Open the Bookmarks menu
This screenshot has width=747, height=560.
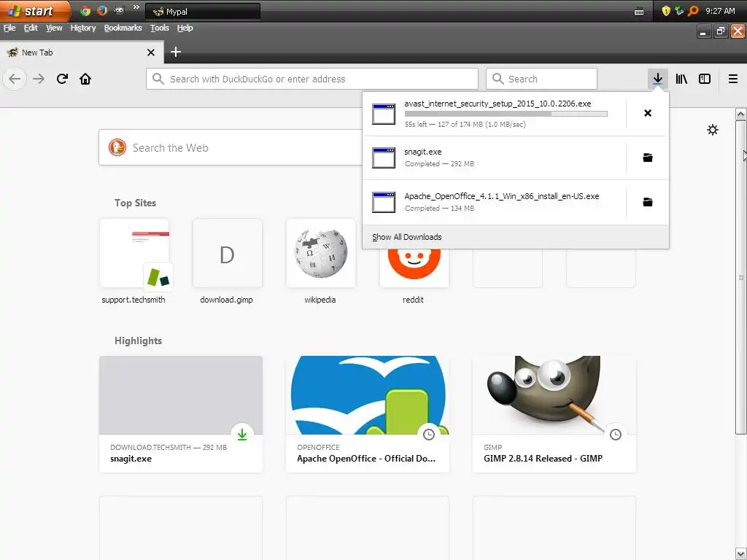tap(123, 28)
